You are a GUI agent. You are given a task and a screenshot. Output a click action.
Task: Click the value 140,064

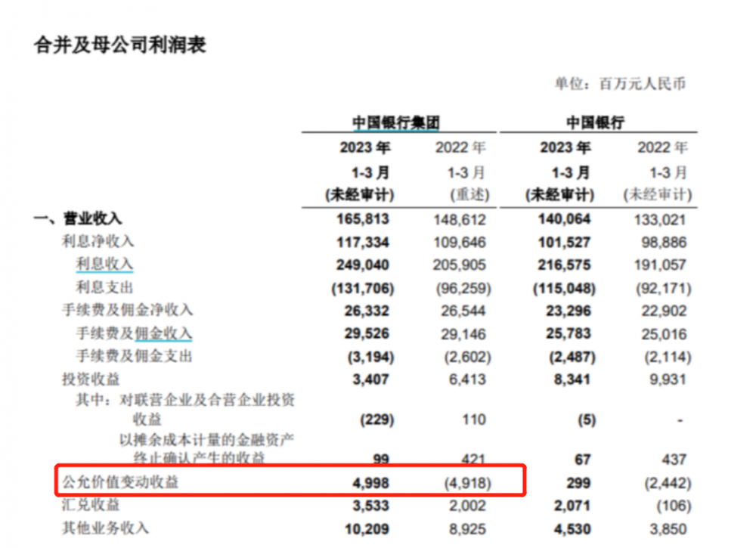pyautogui.click(x=564, y=219)
